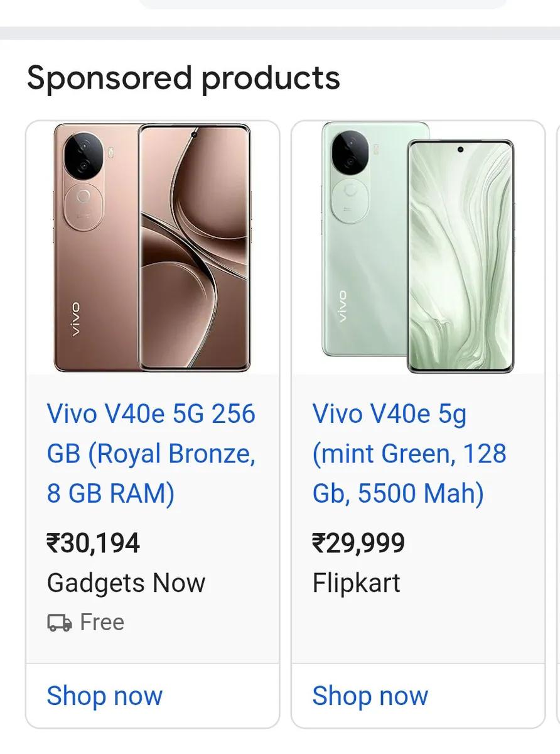Click Shop now under the Flipkart listing
Screen dimensions: 560x754
370,696
